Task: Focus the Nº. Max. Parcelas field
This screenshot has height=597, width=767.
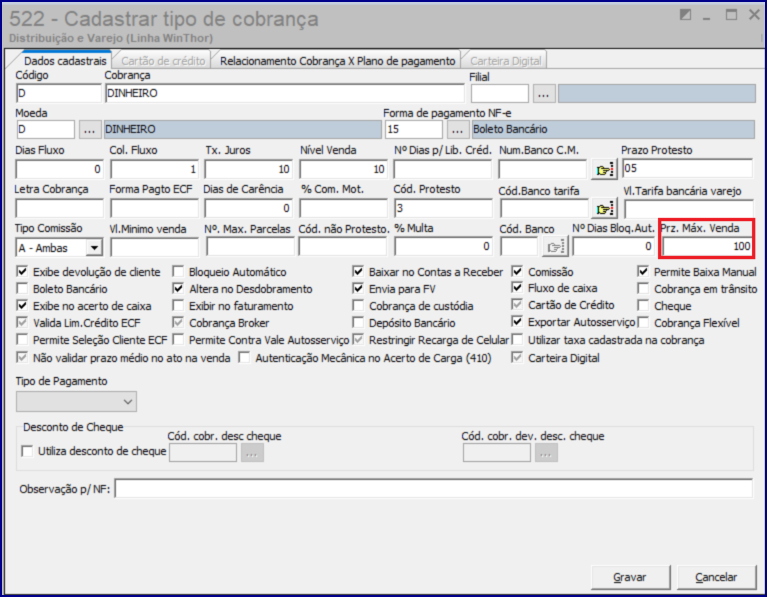Action: coord(249,247)
